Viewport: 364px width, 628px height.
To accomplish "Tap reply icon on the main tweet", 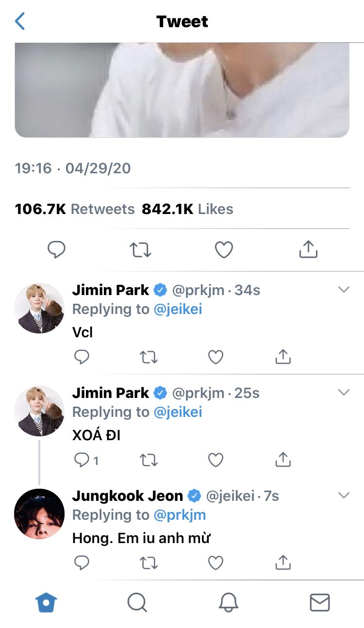I will click(56, 250).
